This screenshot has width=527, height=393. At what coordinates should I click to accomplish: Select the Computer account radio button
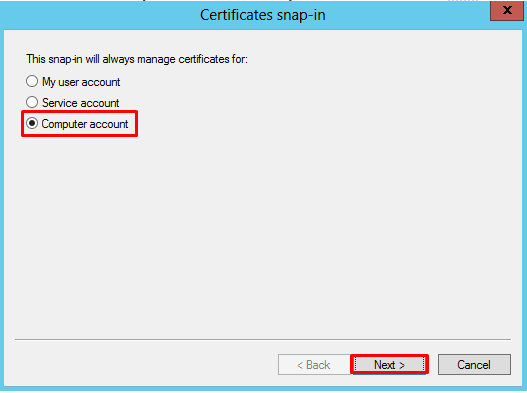point(32,123)
